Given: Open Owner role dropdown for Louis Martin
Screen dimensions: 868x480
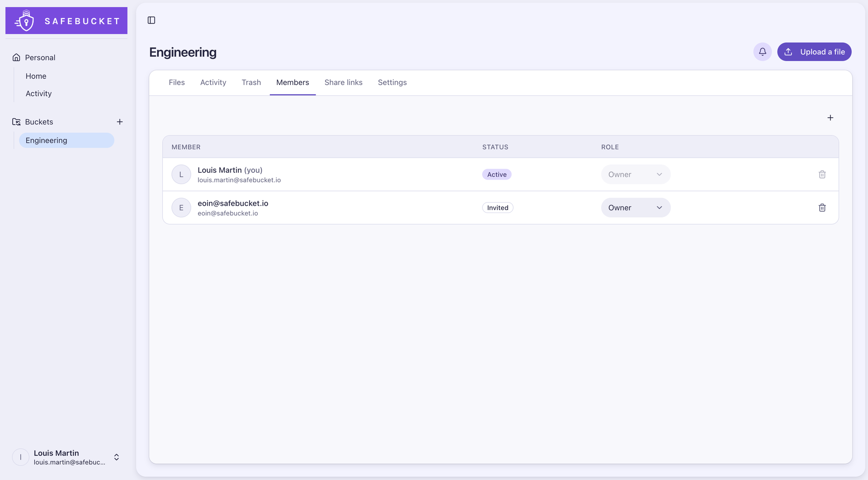Looking at the screenshot, I should pyautogui.click(x=636, y=174).
